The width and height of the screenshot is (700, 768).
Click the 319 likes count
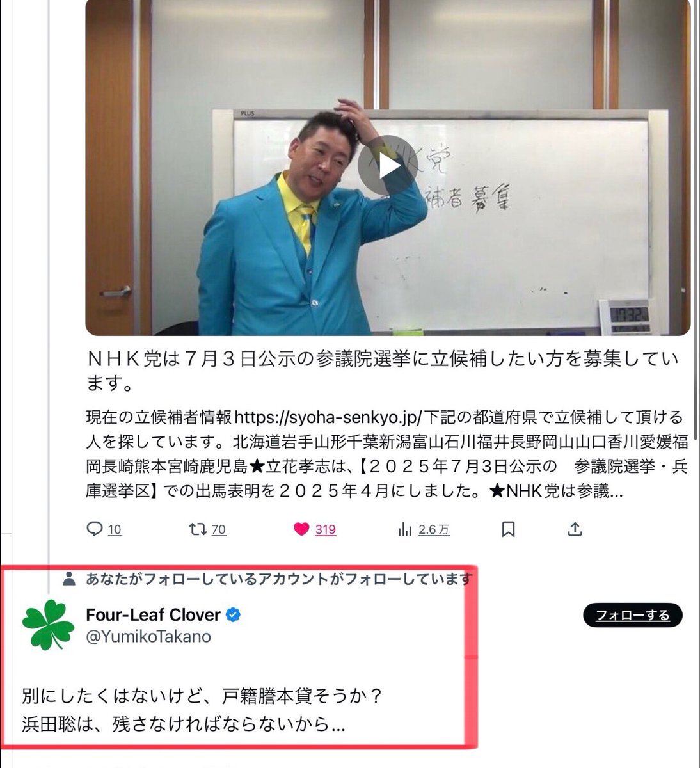(x=326, y=530)
